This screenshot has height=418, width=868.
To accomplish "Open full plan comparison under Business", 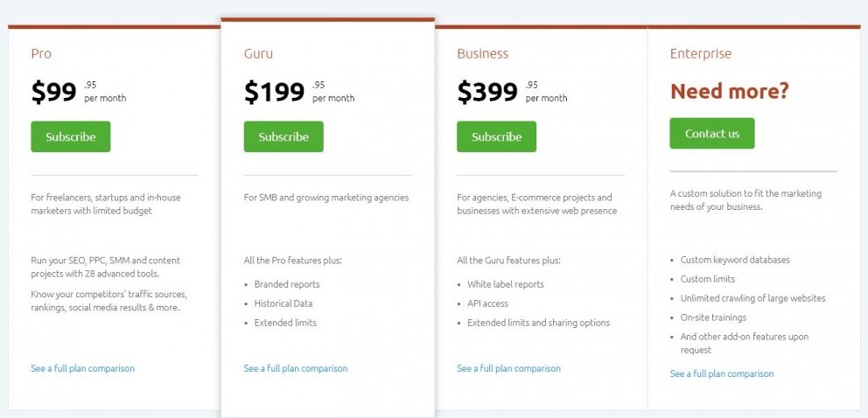I will 508,368.
